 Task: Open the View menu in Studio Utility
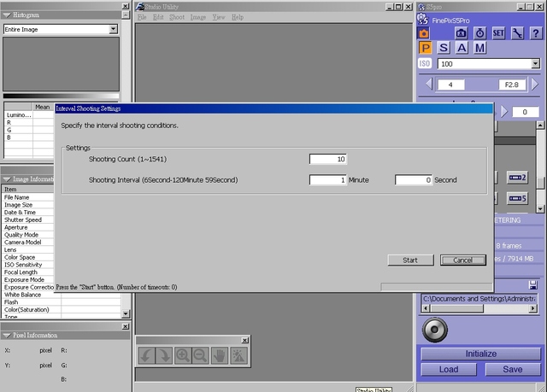[219, 17]
